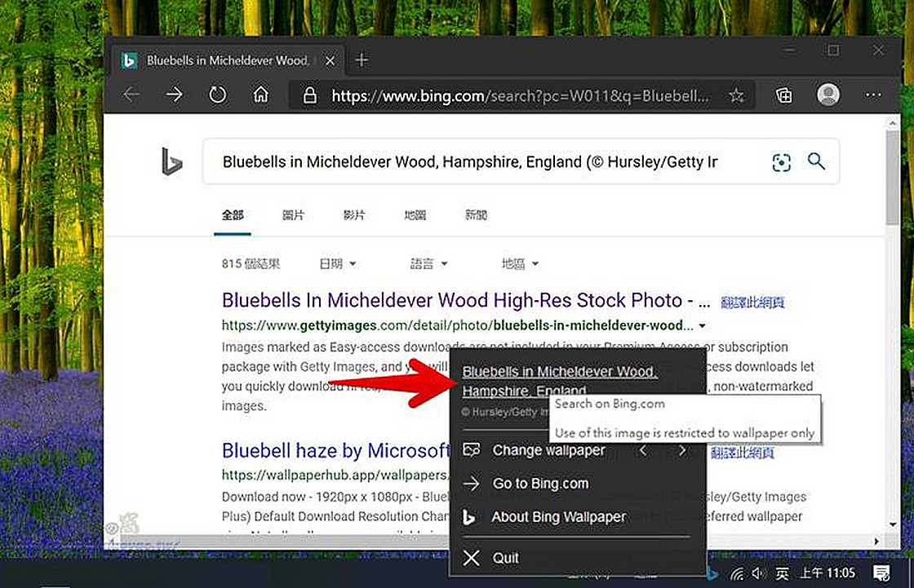The width and height of the screenshot is (914, 588).
Task: Click the volume speaker tray icon
Action: [758, 574]
